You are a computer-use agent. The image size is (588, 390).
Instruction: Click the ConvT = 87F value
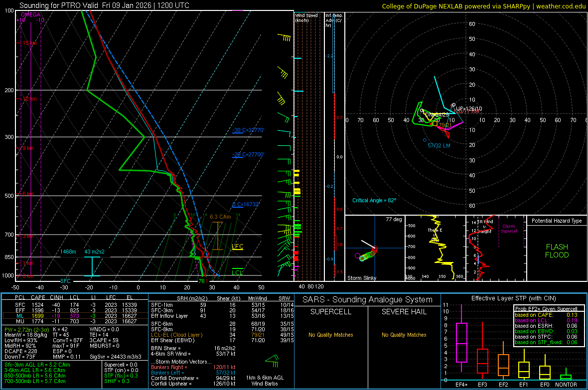68,341
